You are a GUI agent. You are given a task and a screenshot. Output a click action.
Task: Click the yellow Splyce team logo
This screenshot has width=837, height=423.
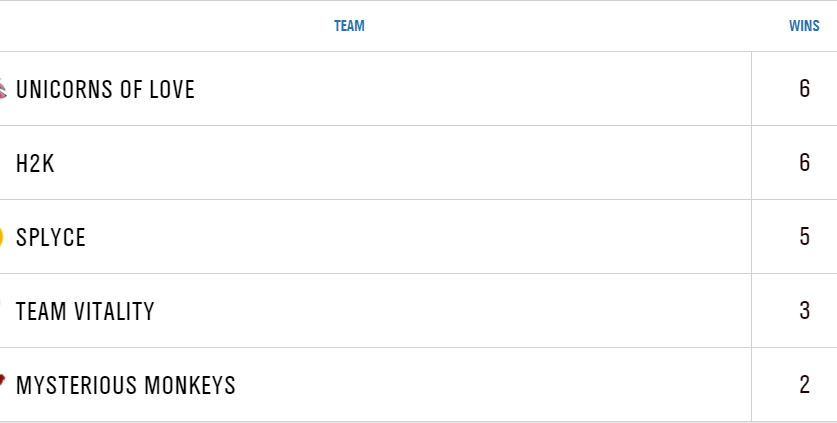click(x=2, y=238)
